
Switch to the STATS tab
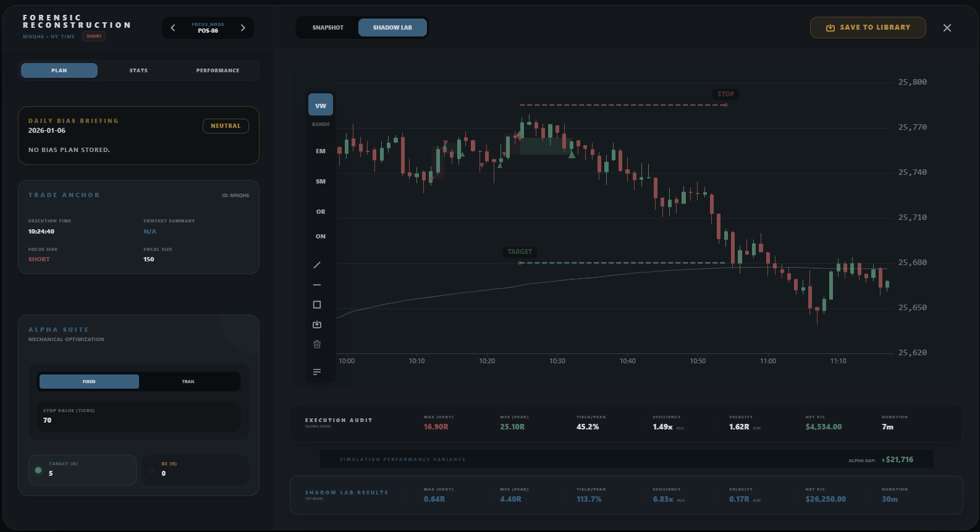138,70
